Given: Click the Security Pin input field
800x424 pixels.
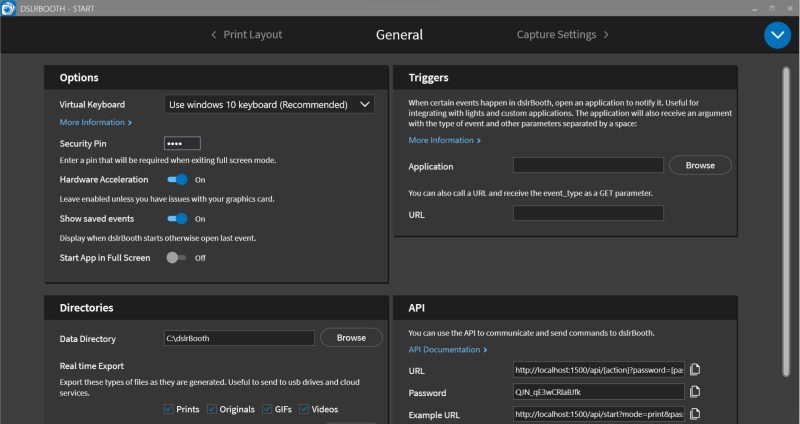Looking at the screenshot, I should pyautogui.click(x=182, y=143).
